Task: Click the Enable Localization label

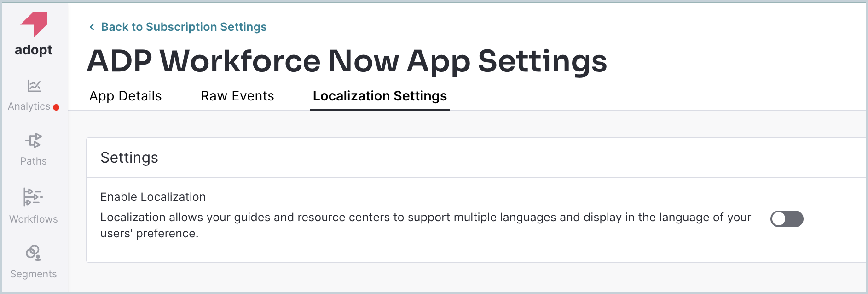Action: [153, 197]
